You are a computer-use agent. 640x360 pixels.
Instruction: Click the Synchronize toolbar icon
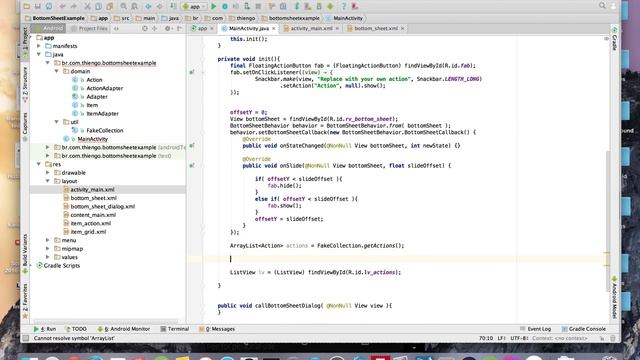(49, 6)
